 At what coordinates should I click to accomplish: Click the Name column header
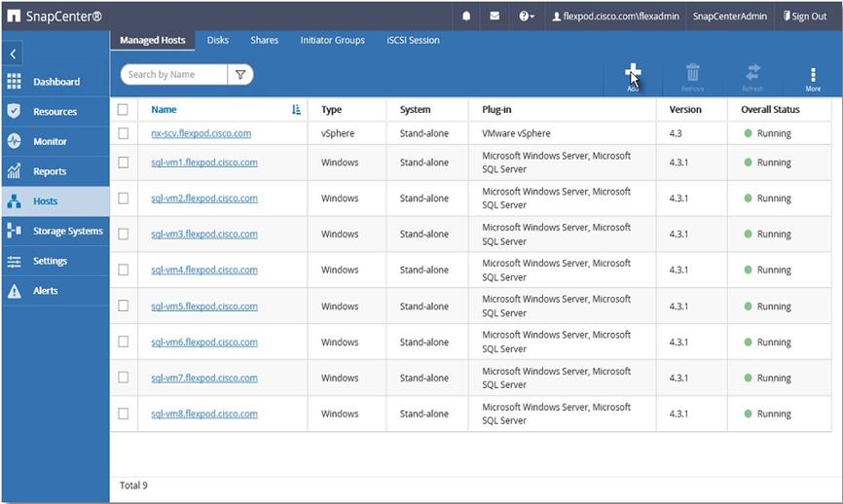point(164,110)
